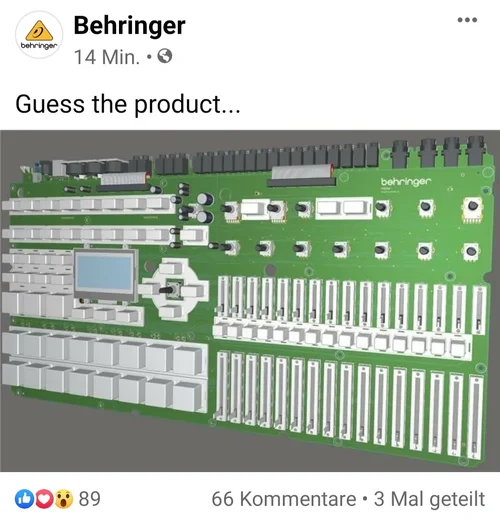500x524 pixels.
Task: View the 66 Kommentare comments
Action: [283, 499]
